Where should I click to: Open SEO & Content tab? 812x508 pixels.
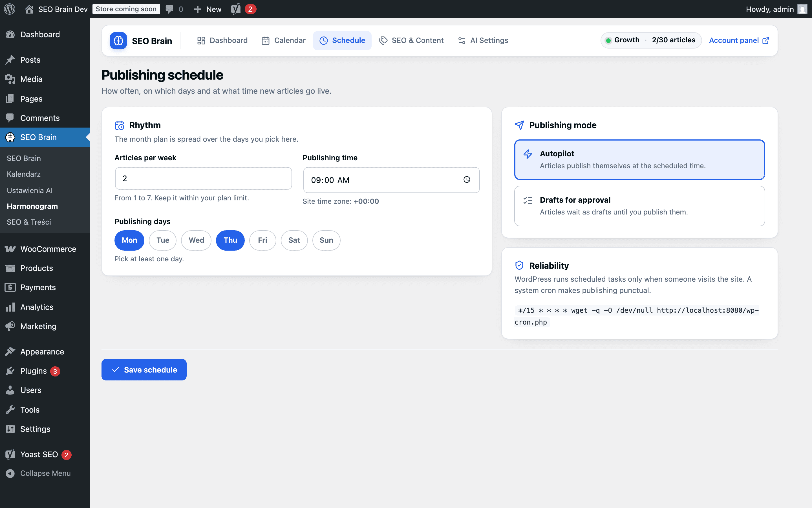[411, 40]
